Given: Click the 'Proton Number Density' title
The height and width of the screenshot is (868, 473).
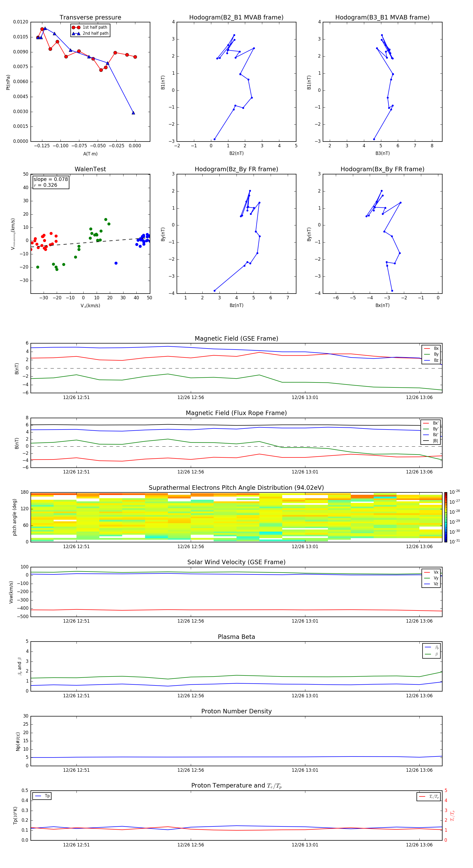Looking at the screenshot, I should 236,711.
